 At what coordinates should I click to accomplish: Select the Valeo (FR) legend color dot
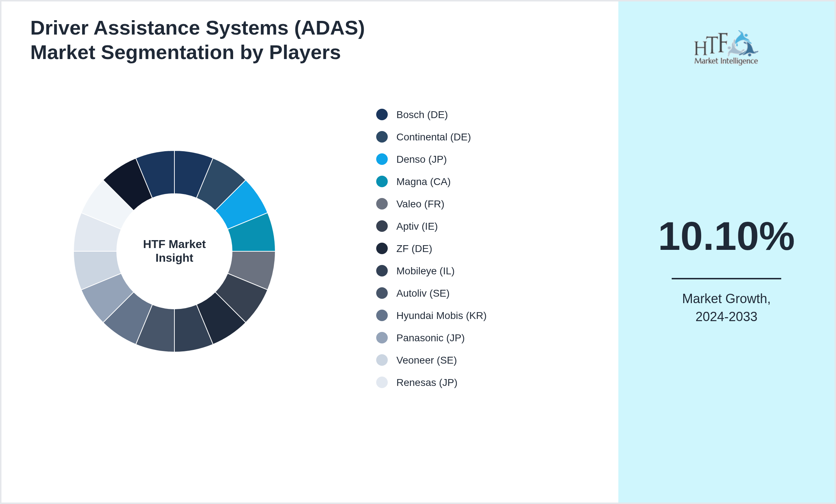381,204
